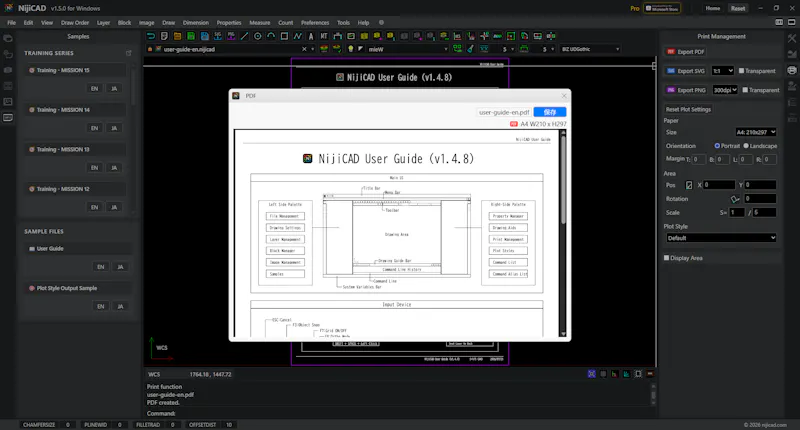This screenshot has height=430, width=800.
Task: Click the purple snap icon in drawing guide bar
Action: 591,374
